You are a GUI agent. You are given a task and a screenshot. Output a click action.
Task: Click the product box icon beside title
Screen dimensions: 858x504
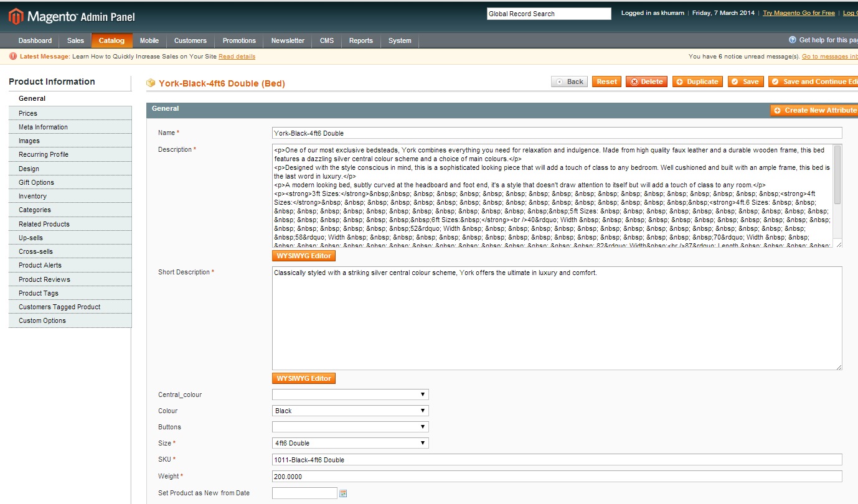click(150, 83)
